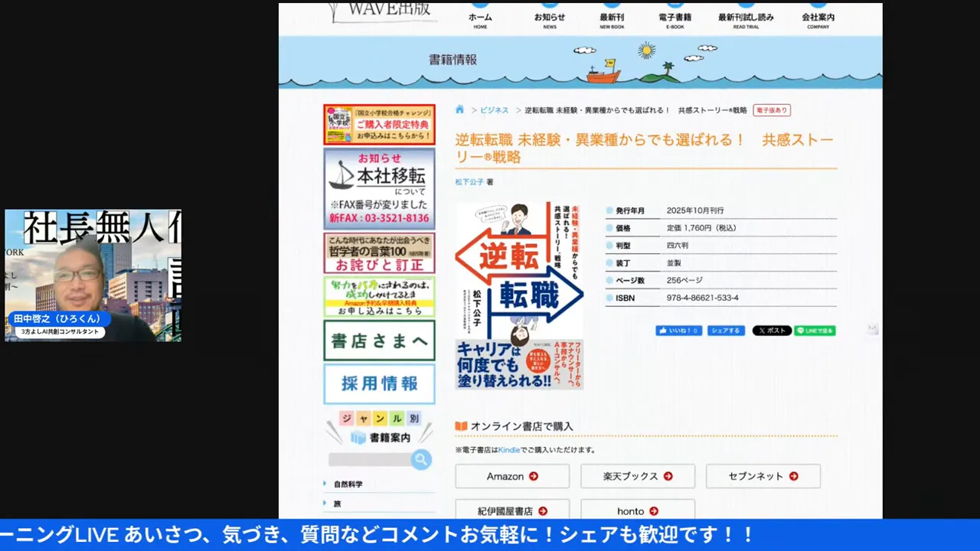Click the 四六判 format text
Screen dimensions: 980x551
coord(678,246)
